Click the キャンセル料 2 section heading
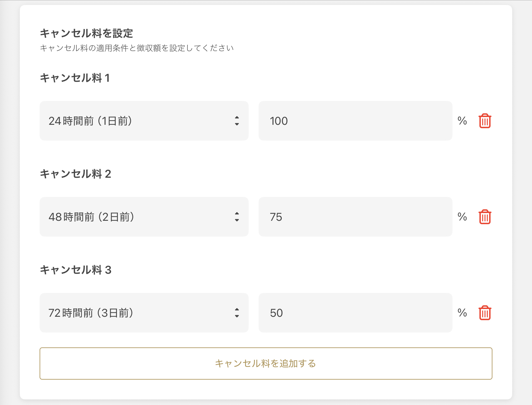Screen dimensions: 532x405 75,174
